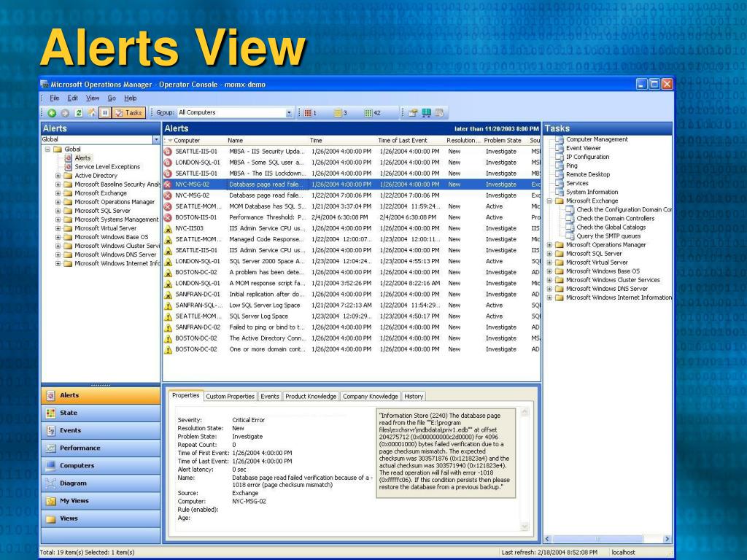Select Alerts item in the Global tree
This screenshot has height=560, width=747.
pyautogui.click(x=82, y=157)
